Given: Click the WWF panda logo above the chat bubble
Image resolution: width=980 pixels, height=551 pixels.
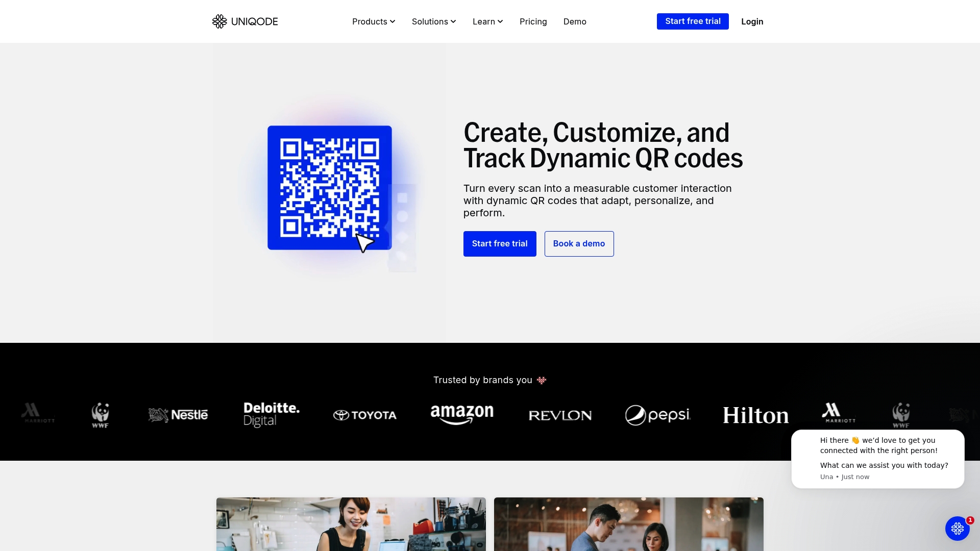Looking at the screenshot, I should [x=901, y=415].
